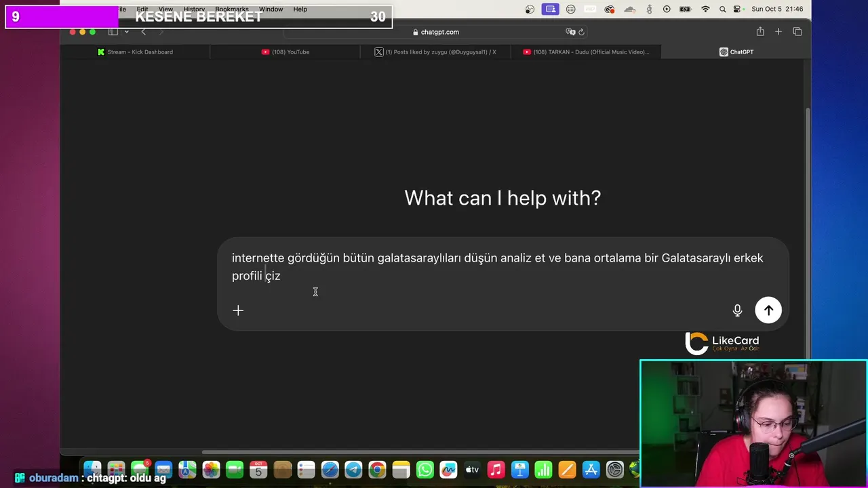This screenshot has width=868, height=488.
Task: Open a new Safari tab with the plus icon
Action: [x=778, y=31]
